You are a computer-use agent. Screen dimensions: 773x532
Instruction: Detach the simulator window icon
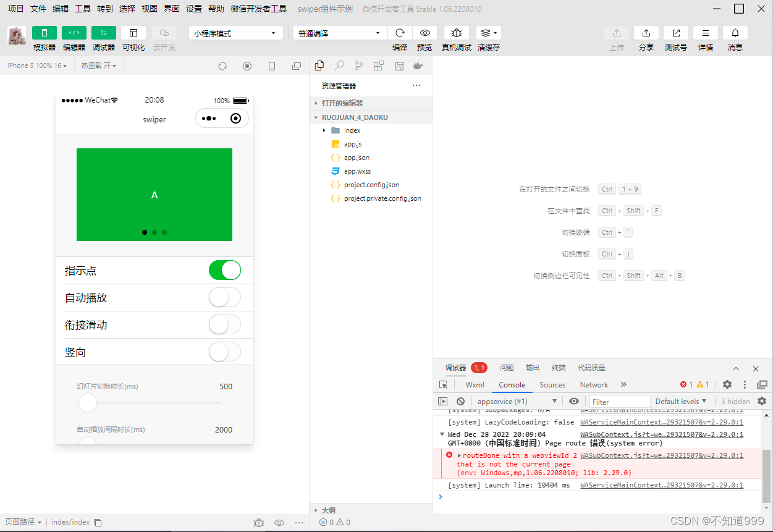tap(297, 66)
